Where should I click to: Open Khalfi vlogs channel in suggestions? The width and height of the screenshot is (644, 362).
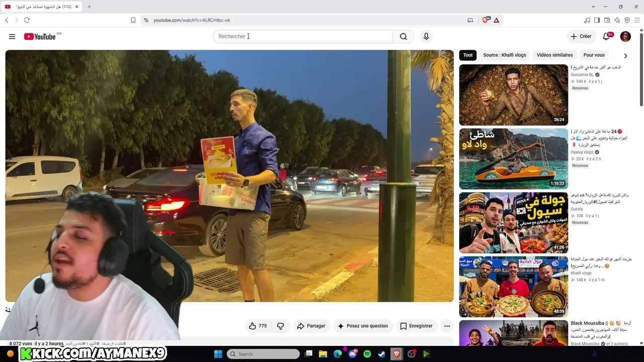581,273
